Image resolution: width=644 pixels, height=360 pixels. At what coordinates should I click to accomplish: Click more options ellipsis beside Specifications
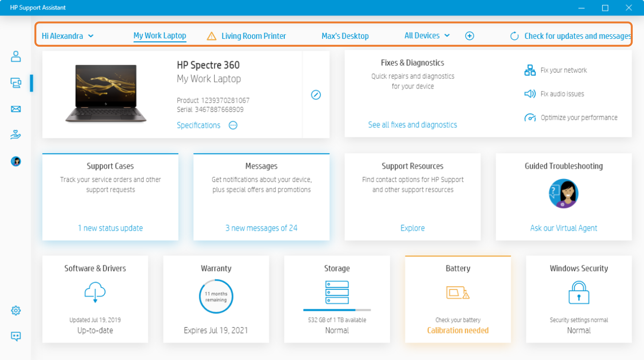(x=233, y=125)
